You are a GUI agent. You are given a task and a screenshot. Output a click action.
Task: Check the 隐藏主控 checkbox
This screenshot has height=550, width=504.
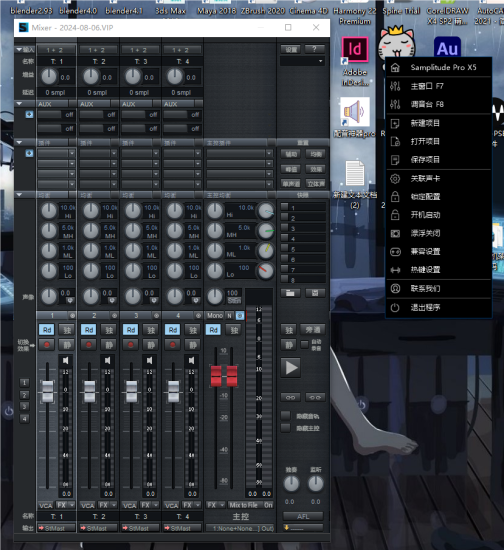(x=286, y=428)
